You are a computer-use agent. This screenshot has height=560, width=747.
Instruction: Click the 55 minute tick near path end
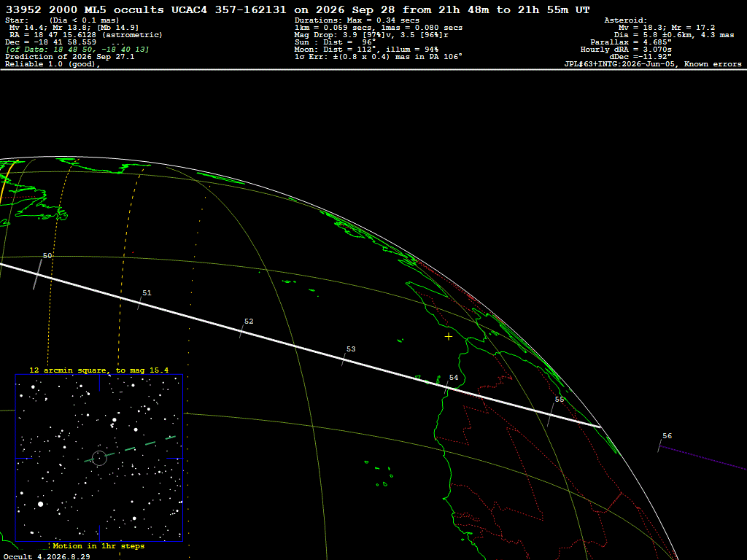coord(551,414)
